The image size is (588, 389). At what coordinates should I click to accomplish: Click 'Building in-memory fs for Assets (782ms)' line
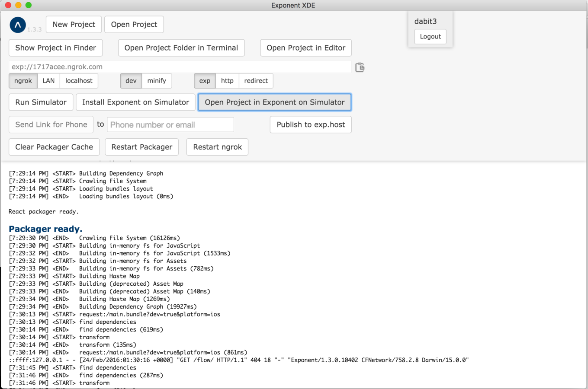pyautogui.click(x=111, y=268)
